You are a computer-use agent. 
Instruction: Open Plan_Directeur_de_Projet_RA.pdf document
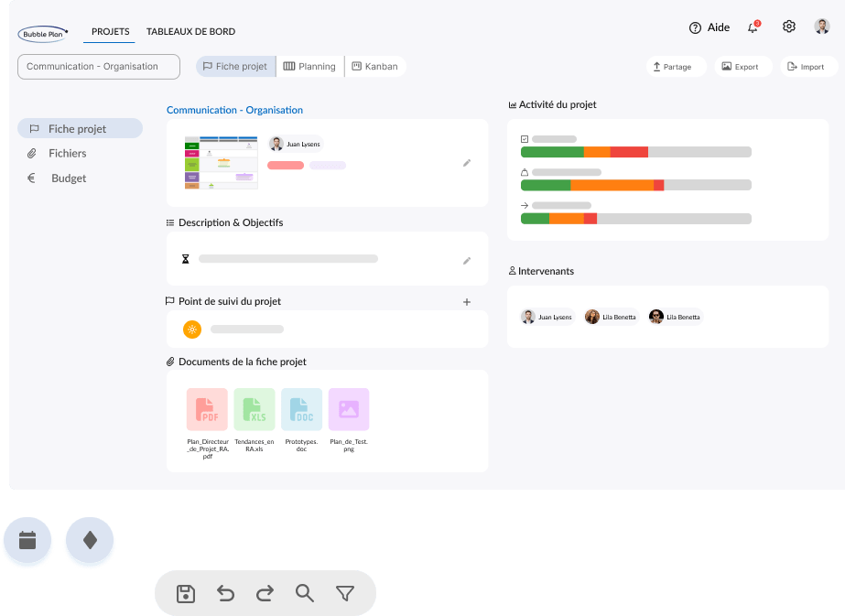click(207, 409)
